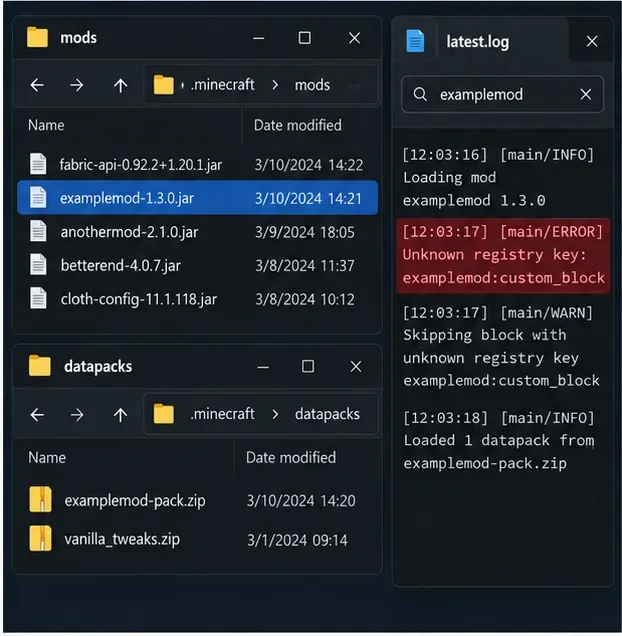
Task: Click date 3/10/2024 14:22 cell
Action: click(309, 165)
